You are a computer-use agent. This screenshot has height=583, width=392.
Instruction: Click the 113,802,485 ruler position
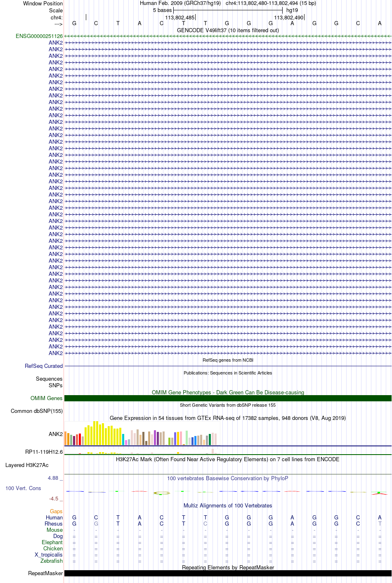tap(179, 17)
